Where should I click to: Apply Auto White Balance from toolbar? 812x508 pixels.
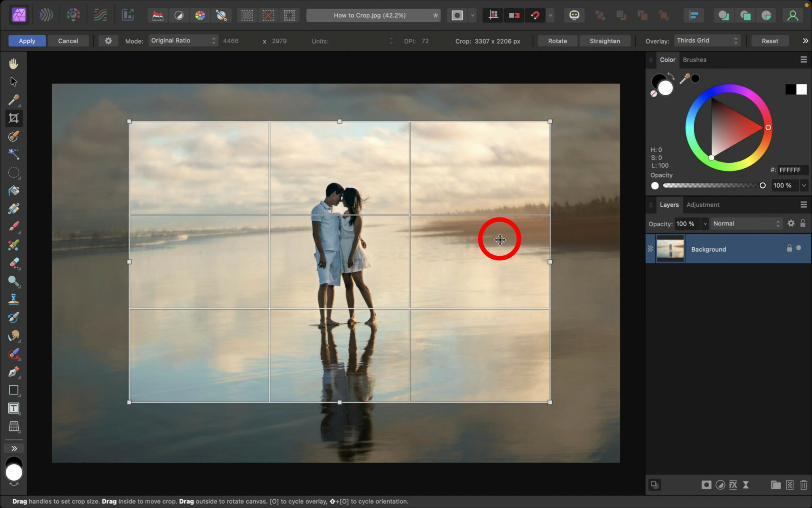point(221,15)
